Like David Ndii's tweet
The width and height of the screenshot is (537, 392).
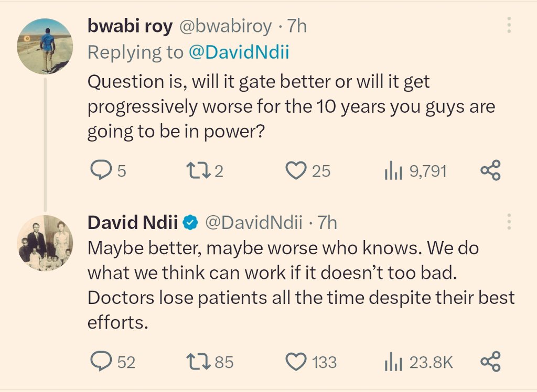[x=297, y=362]
